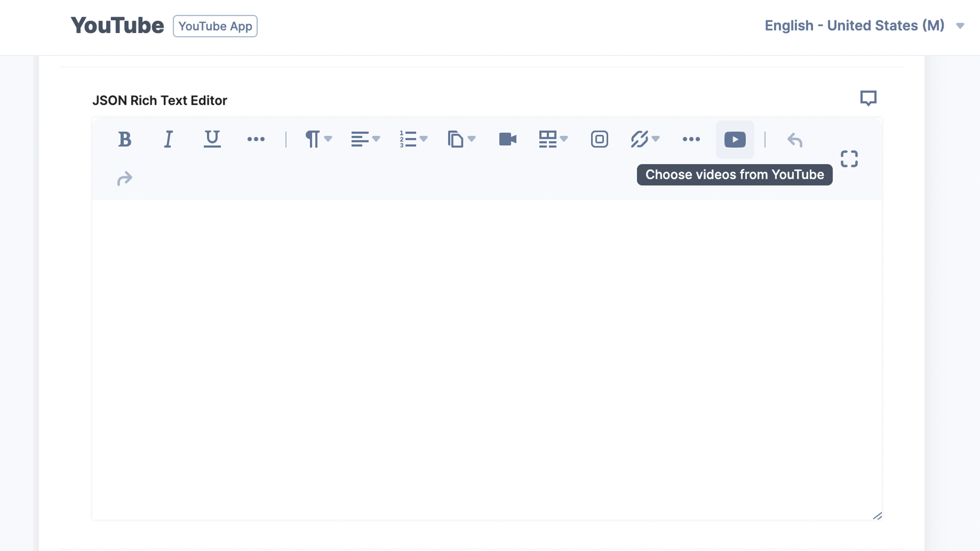
Task: Toggle bold formatting
Action: point(124,139)
